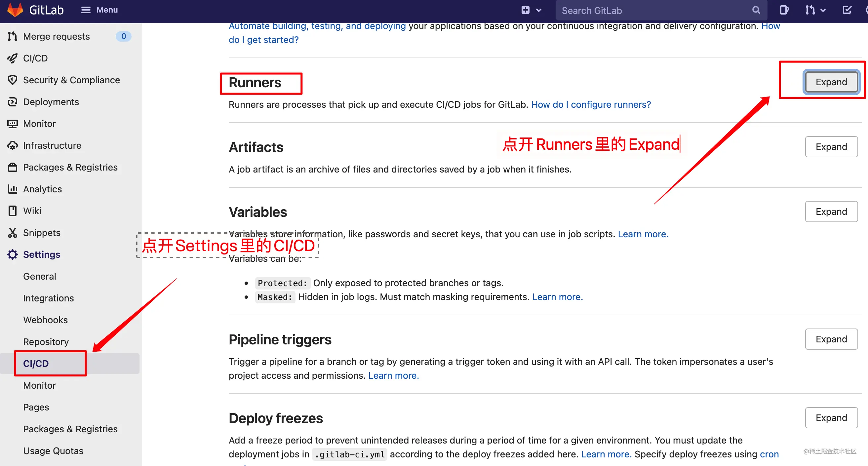Click the Runners heading
This screenshot has width=868, height=466.
pos(255,83)
